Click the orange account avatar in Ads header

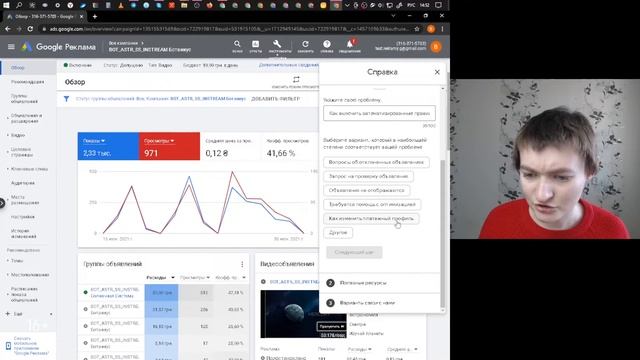click(436, 47)
